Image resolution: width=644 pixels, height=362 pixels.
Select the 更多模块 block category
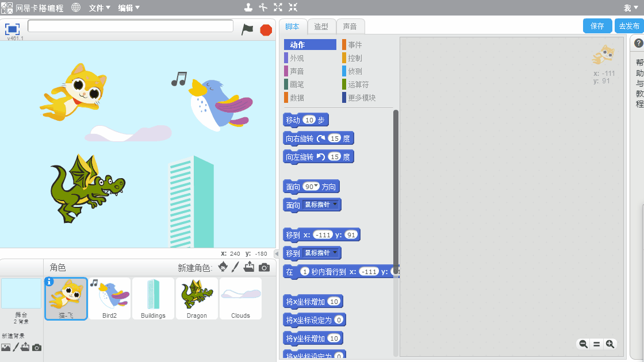(x=367, y=97)
